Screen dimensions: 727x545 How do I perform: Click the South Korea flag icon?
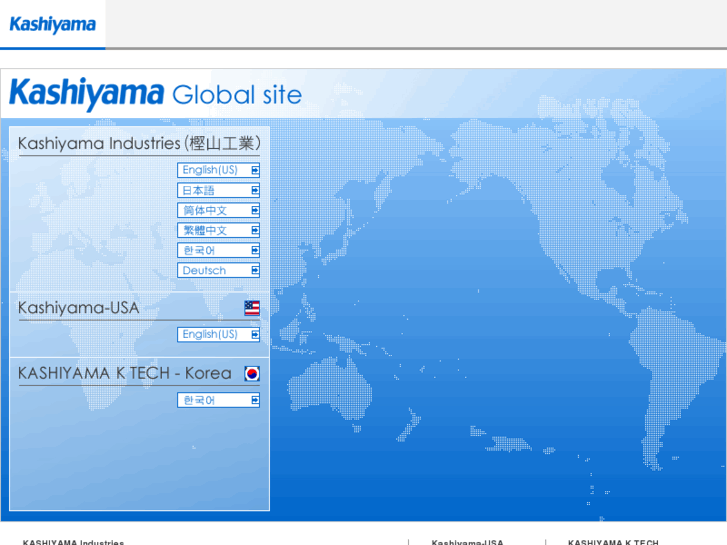[x=252, y=373]
